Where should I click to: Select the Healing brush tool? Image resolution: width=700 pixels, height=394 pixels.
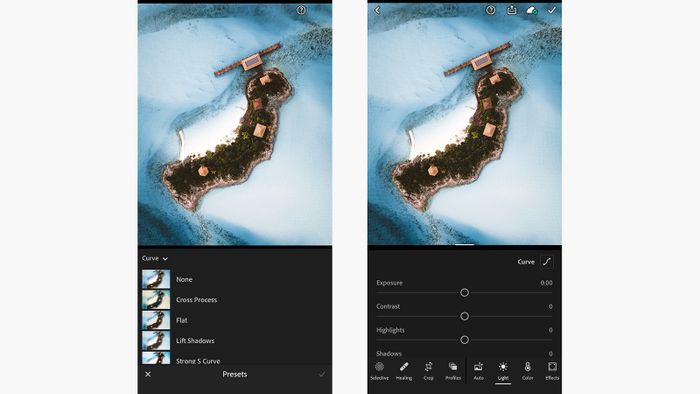coord(404,371)
